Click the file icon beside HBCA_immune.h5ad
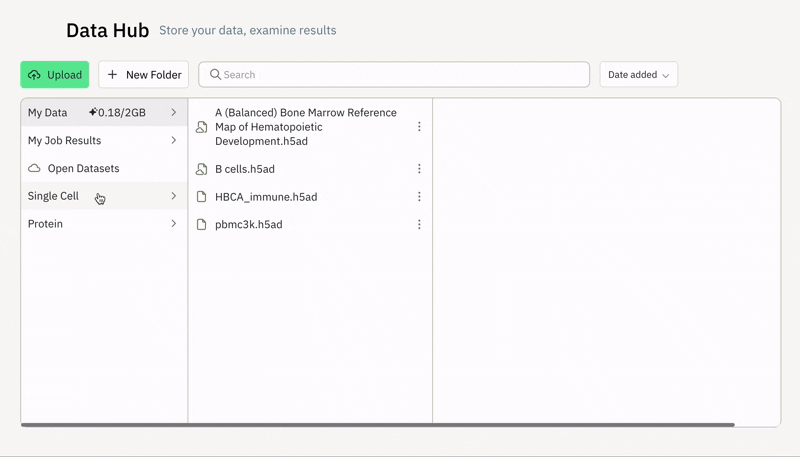800x457 pixels. (202, 197)
